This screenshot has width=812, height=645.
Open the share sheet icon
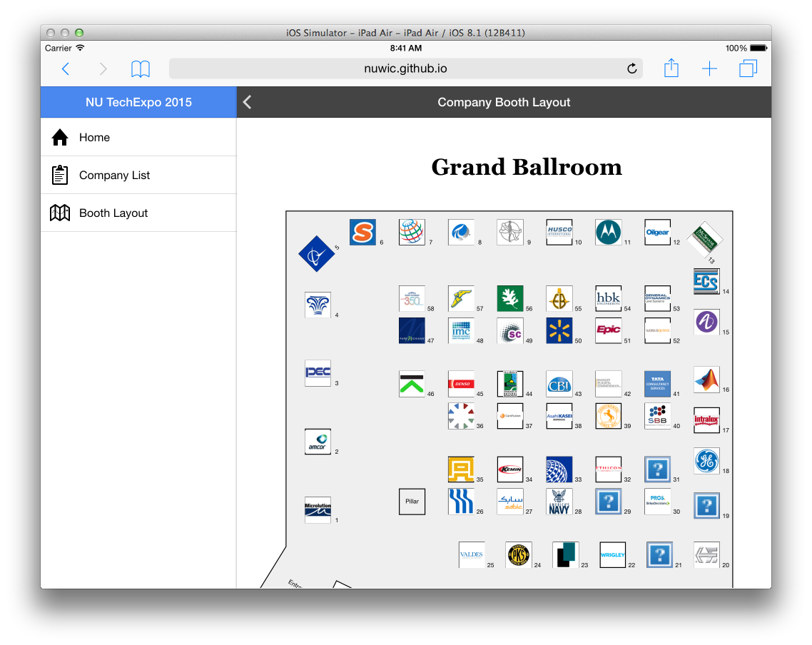pyautogui.click(x=671, y=68)
